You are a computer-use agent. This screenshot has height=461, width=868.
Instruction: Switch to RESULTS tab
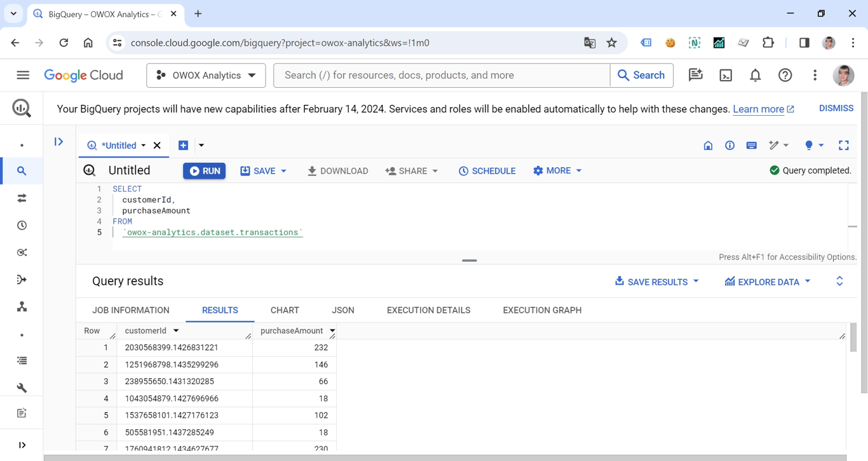tap(220, 310)
